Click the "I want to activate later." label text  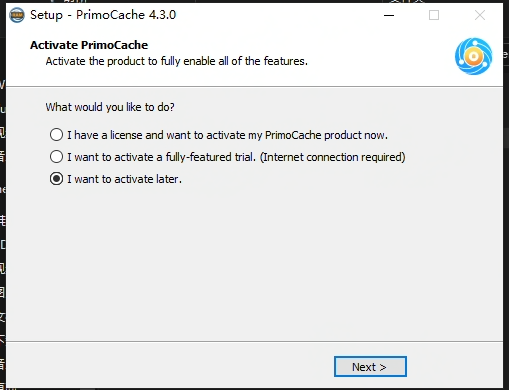125,179
